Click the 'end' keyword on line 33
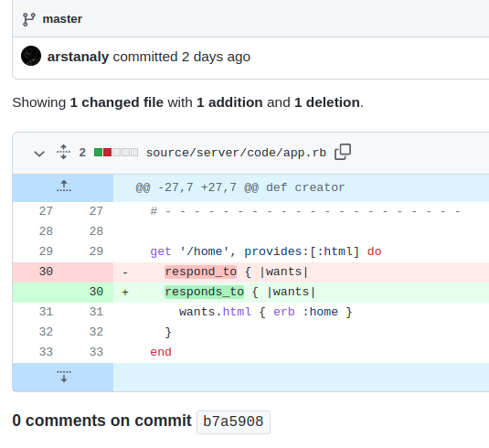Screen dimensions: 489x448 tap(161, 352)
